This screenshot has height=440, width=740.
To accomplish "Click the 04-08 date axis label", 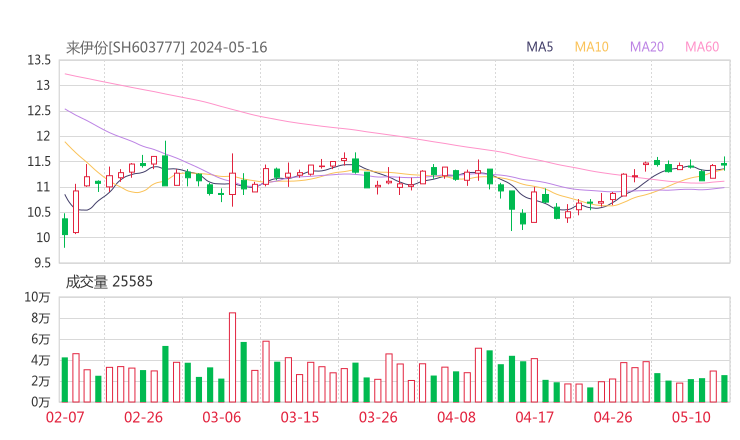I will pos(456,417).
